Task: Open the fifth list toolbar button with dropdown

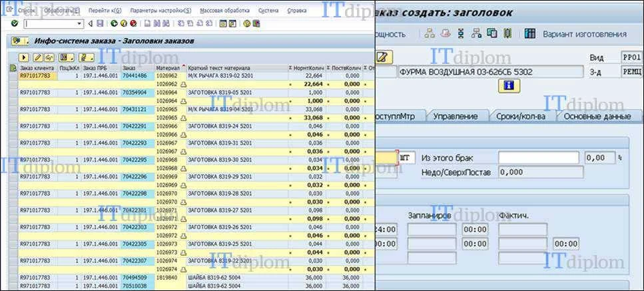Action: pyautogui.click(x=87, y=57)
